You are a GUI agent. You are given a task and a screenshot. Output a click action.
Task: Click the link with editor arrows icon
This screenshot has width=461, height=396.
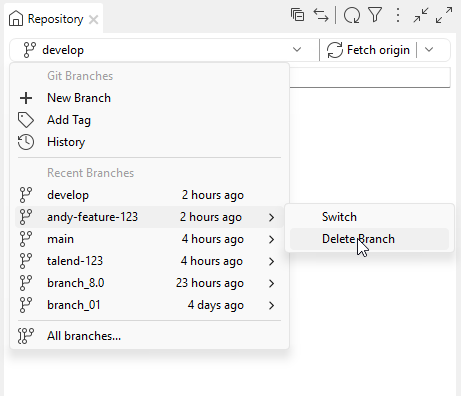[321, 15]
